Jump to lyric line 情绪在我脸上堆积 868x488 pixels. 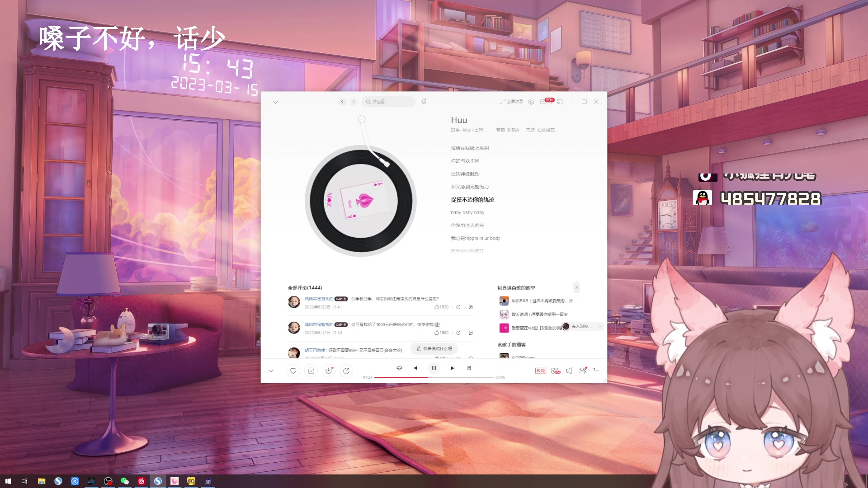(x=470, y=148)
